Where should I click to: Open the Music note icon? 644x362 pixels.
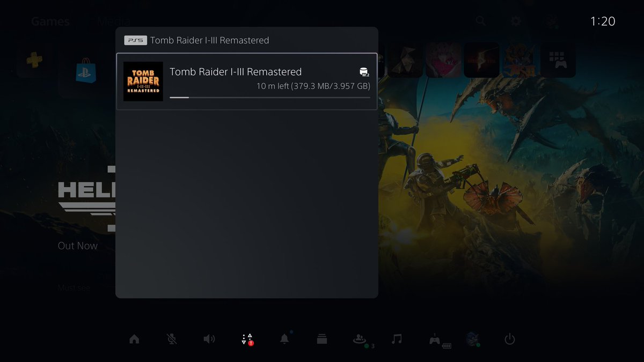pyautogui.click(x=397, y=339)
